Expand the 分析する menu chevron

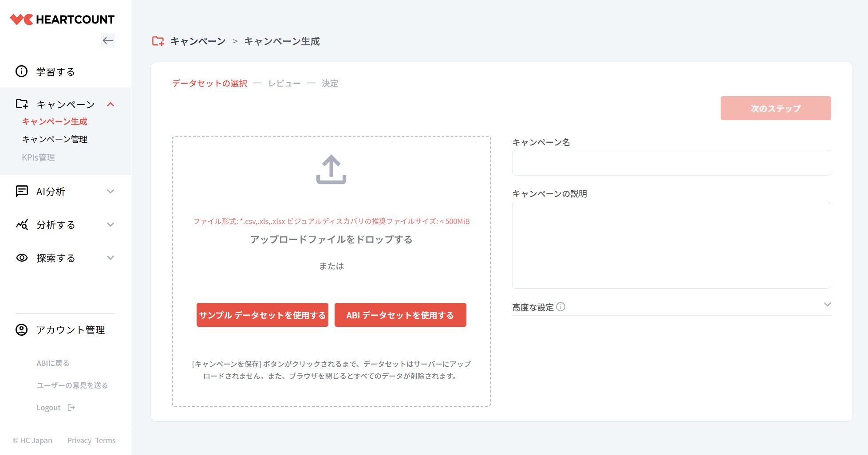110,225
